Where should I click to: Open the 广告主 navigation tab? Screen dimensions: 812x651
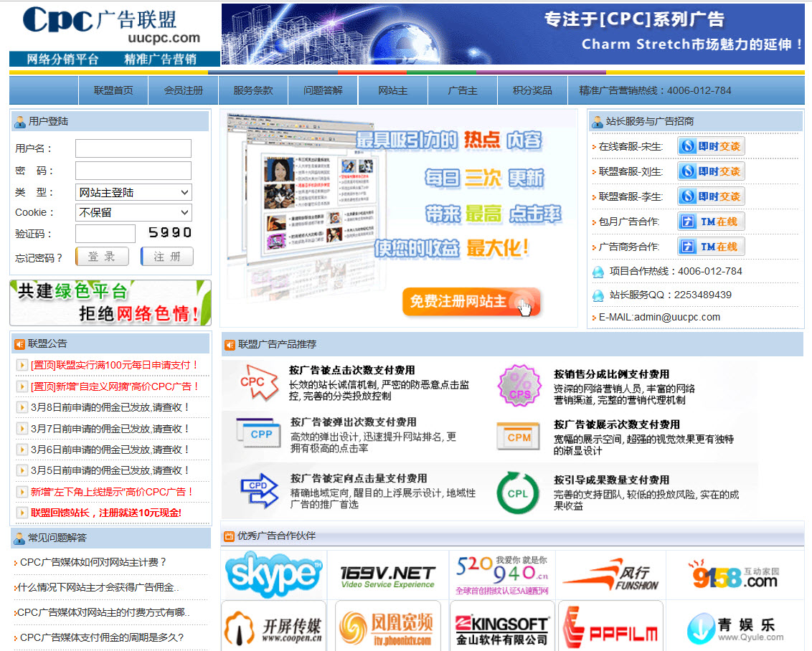[463, 90]
